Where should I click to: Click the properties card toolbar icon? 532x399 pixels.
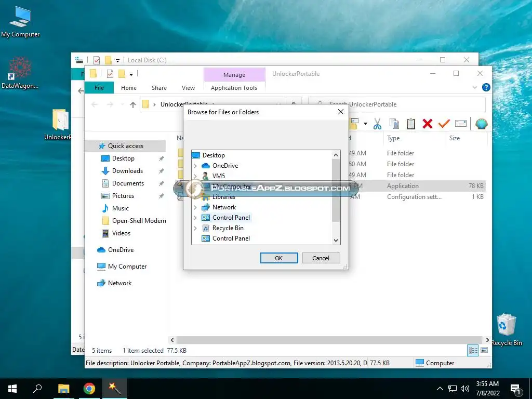[x=460, y=124]
